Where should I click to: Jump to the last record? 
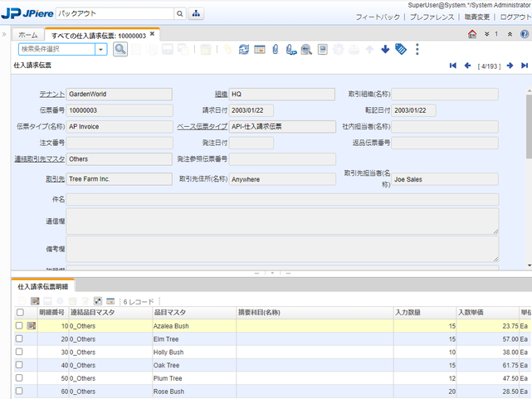tap(525, 66)
